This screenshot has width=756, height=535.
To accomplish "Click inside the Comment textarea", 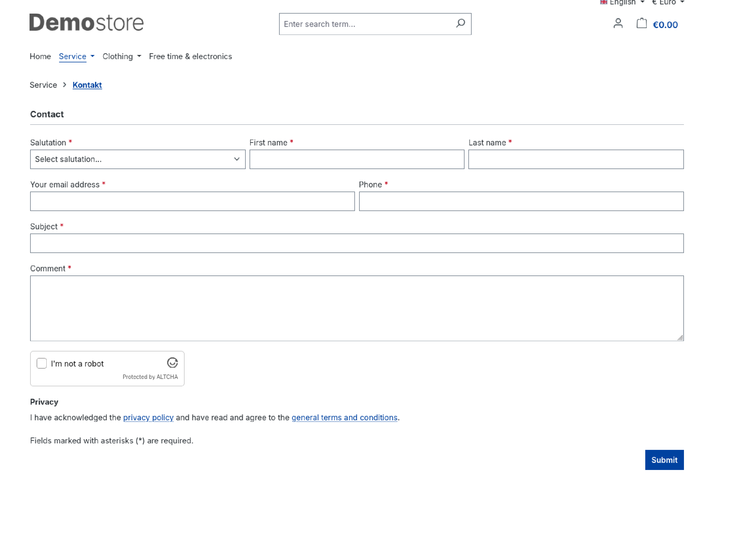I will pyautogui.click(x=357, y=308).
